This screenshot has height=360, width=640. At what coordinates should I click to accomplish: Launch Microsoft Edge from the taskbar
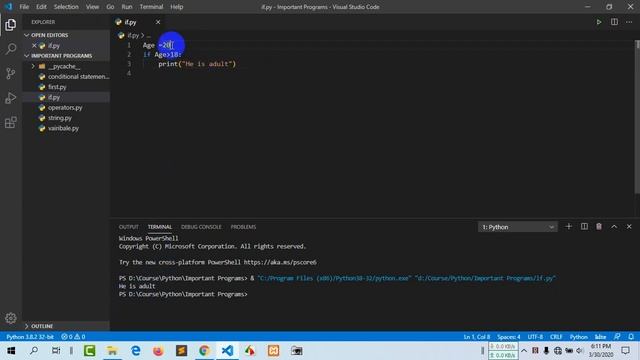tap(135, 351)
